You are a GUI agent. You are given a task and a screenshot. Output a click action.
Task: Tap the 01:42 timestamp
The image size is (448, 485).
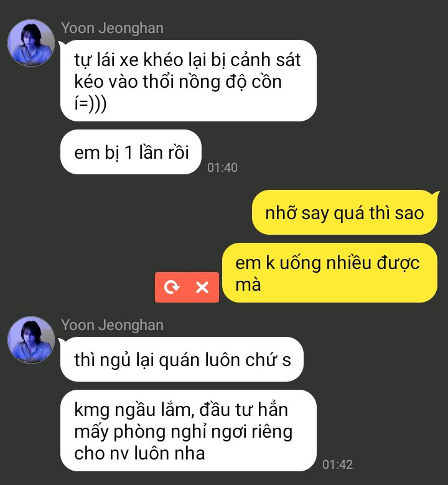pyautogui.click(x=337, y=464)
